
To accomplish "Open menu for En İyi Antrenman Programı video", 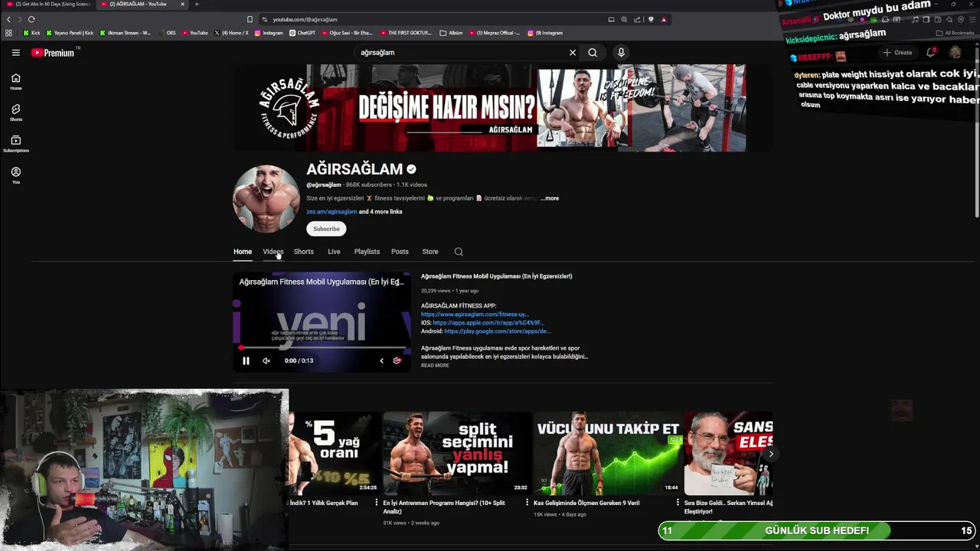I will (527, 504).
